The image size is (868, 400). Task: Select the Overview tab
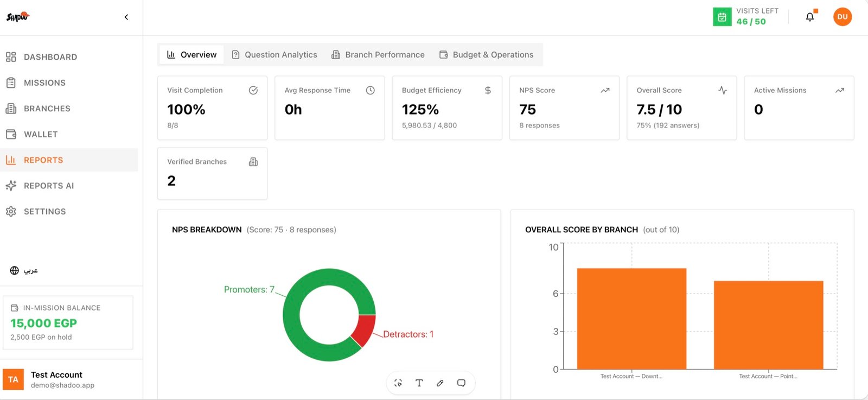[x=192, y=55]
